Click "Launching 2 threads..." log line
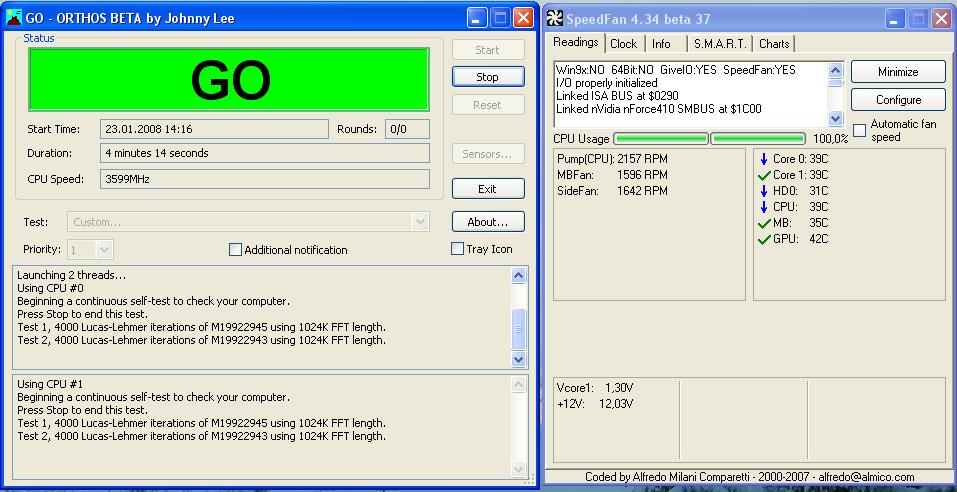 tap(71, 275)
